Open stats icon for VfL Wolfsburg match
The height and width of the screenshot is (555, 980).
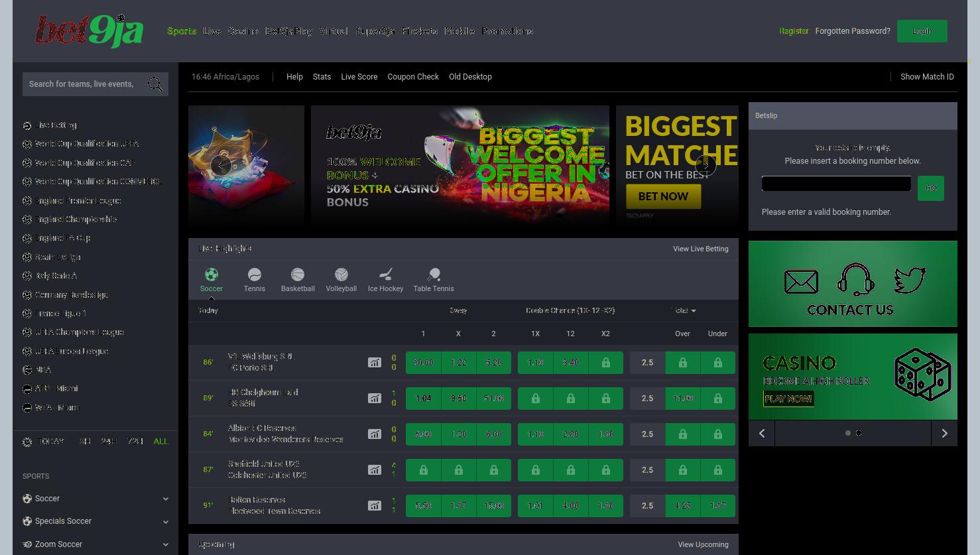pos(375,363)
